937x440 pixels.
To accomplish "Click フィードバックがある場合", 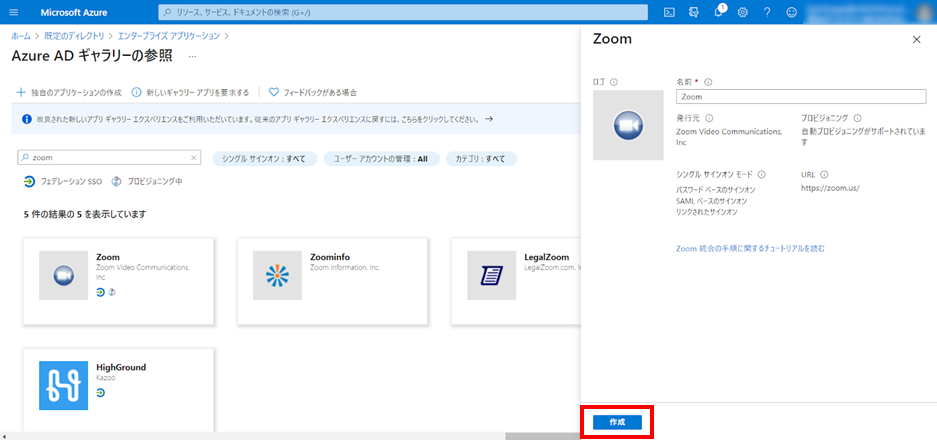I will 313,92.
